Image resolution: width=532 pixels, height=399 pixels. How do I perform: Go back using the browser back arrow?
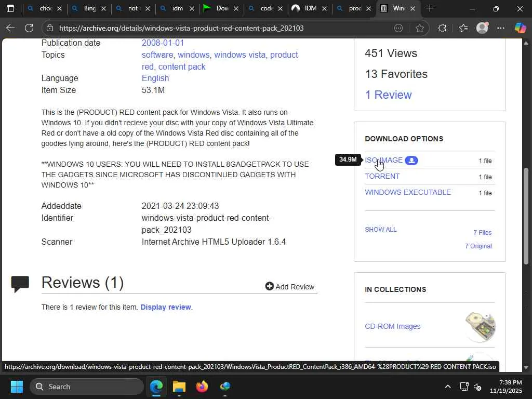(10, 28)
